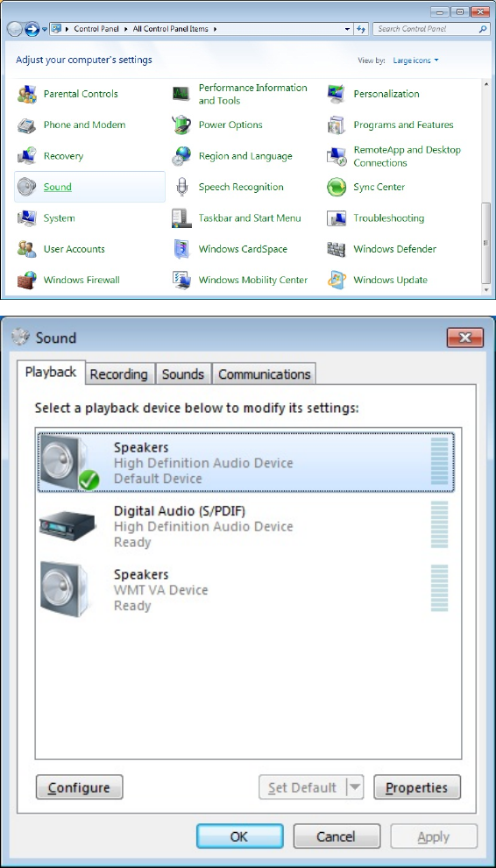
Task: Expand the arrow after All Control Panel Items
Action: click(x=214, y=29)
